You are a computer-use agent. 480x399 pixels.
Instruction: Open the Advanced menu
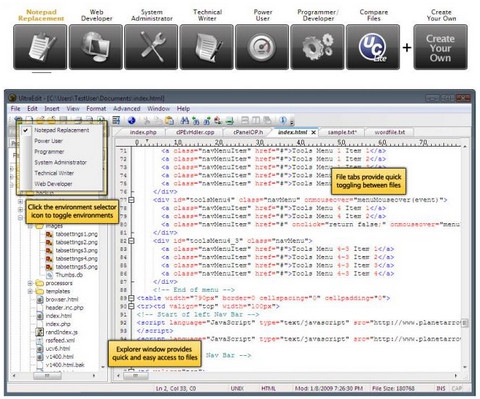[127, 109]
